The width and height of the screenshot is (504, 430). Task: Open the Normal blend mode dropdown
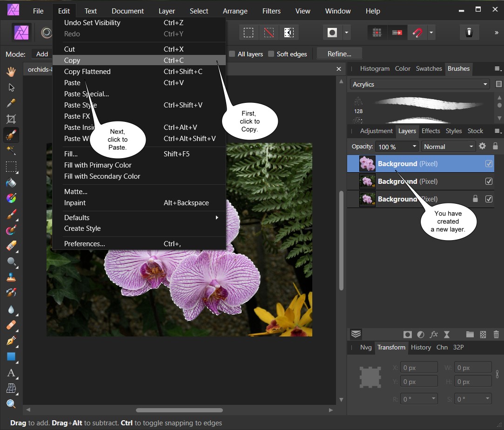(x=448, y=147)
